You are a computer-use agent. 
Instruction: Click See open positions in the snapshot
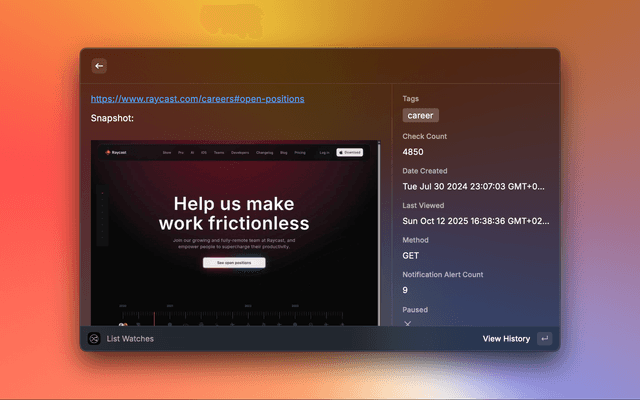(234, 263)
